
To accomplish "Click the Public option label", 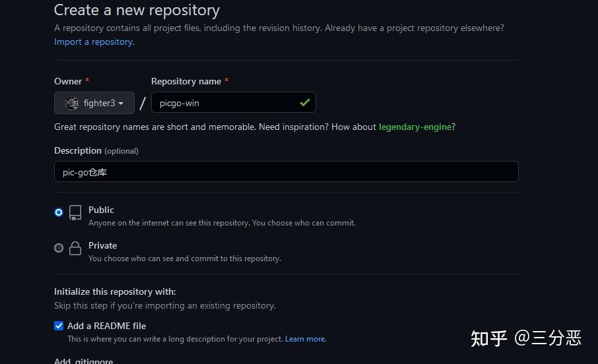I will (101, 210).
